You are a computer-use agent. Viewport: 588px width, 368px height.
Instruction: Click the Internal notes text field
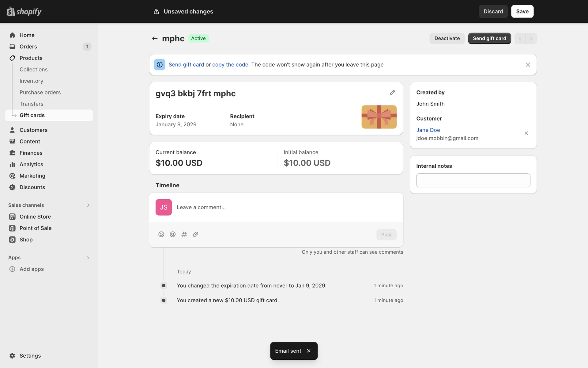[x=473, y=180]
